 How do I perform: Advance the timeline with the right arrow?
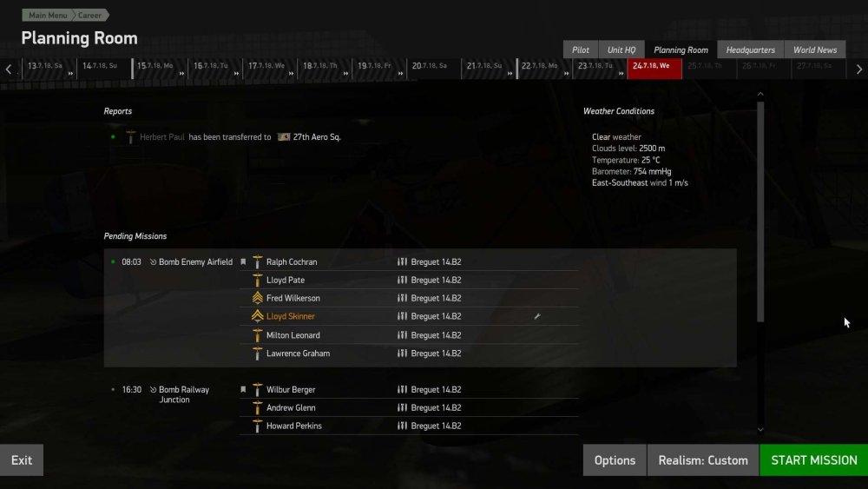(x=859, y=69)
